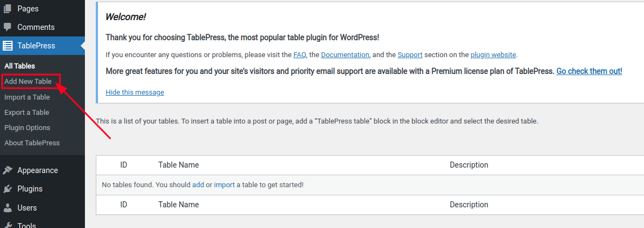Open the plugin website link
644x228 pixels.
pos(493,54)
